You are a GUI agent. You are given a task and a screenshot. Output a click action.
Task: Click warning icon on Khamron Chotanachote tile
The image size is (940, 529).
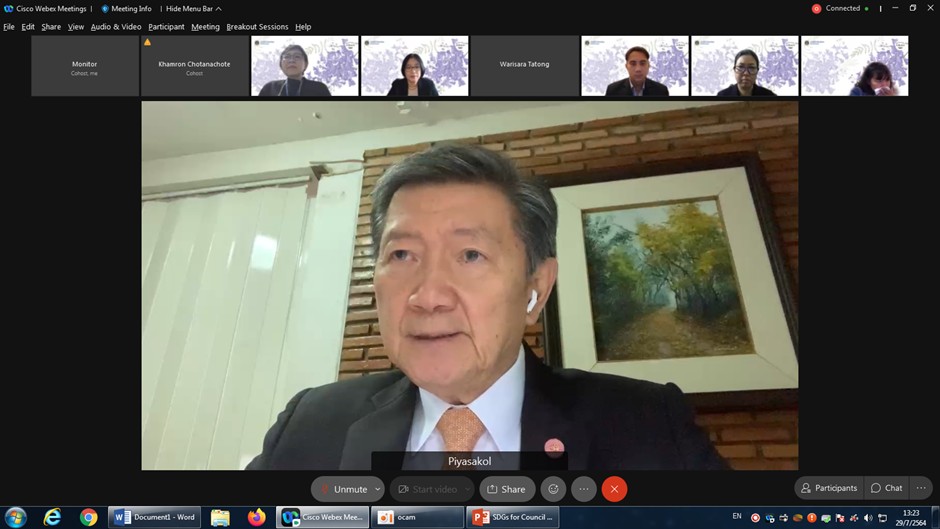coord(148,43)
